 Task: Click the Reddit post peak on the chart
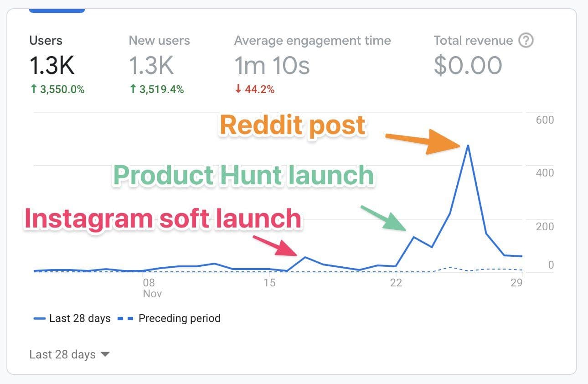click(468, 145)
